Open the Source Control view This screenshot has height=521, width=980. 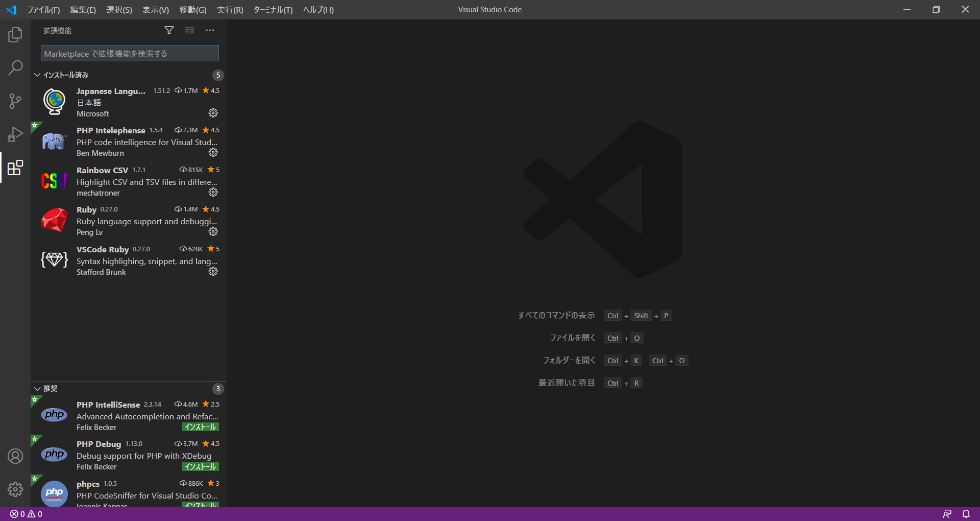pos(15,101)
